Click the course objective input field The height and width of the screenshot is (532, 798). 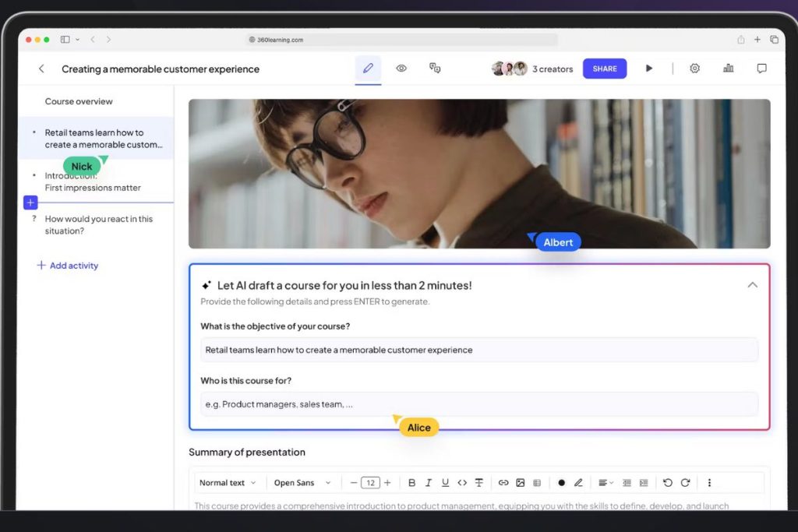[x=479, y=350]
